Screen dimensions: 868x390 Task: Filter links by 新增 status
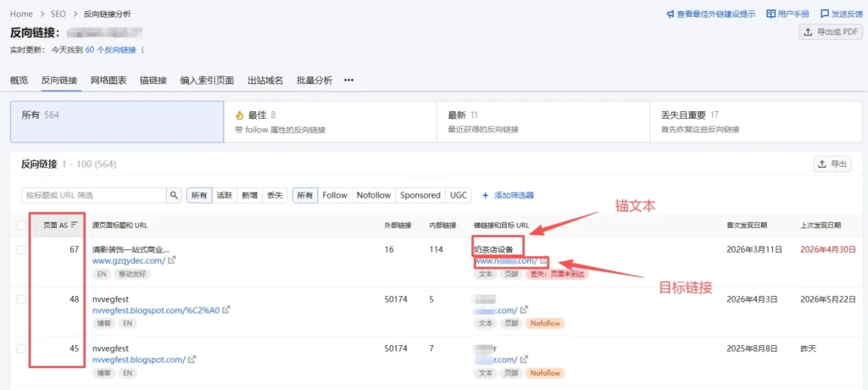click(x=249, y=195)
